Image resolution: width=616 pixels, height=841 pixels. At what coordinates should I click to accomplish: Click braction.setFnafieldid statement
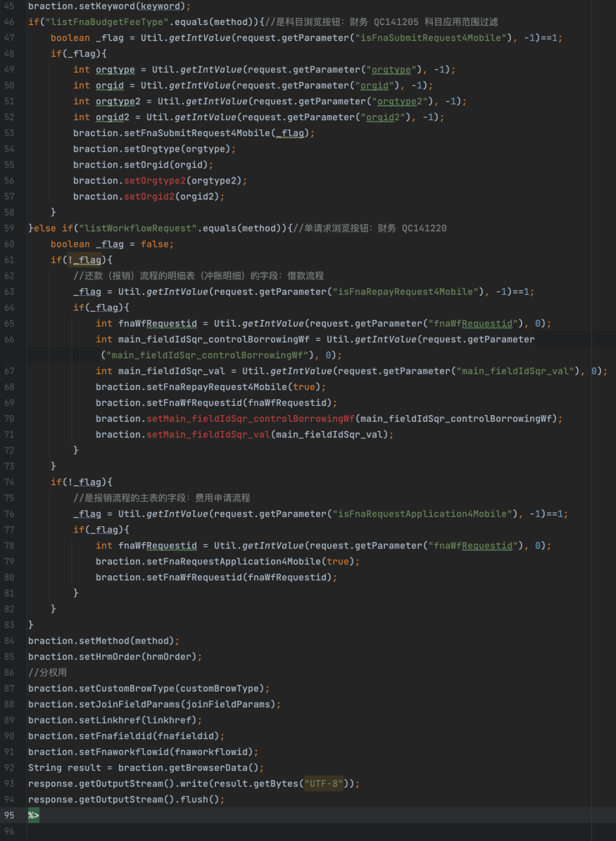127,736
